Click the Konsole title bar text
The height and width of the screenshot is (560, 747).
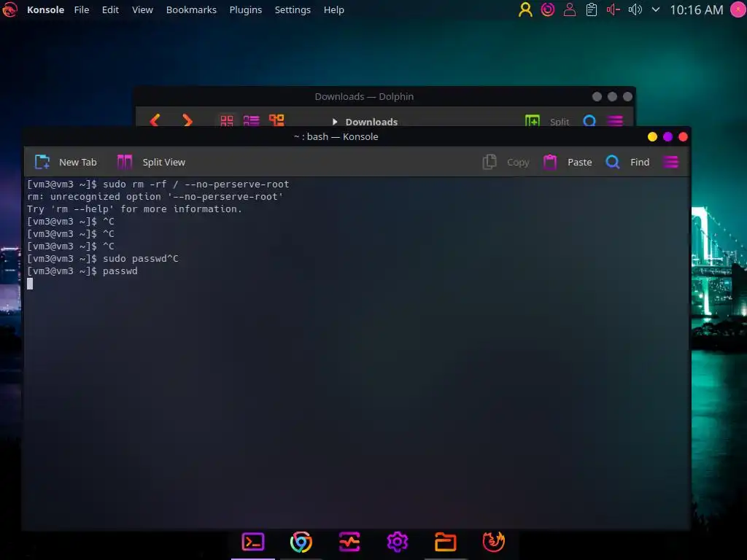tap(336, 136)
